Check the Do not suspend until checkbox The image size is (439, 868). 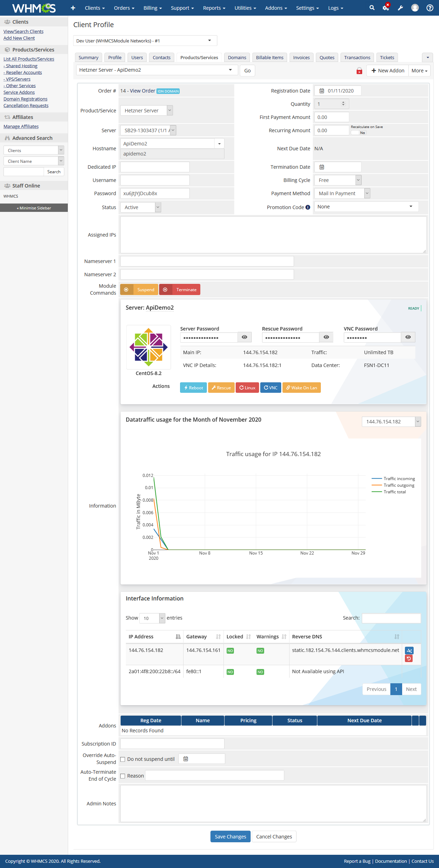coord(123,759)
